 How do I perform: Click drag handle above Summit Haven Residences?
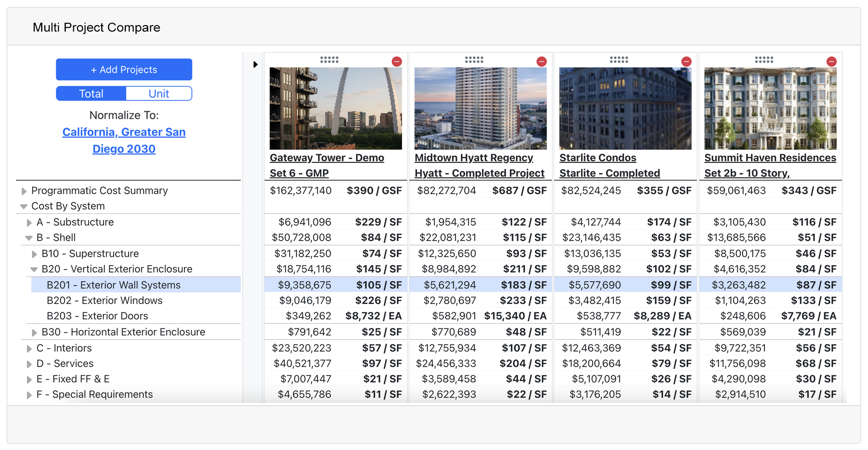pos(764,60)
